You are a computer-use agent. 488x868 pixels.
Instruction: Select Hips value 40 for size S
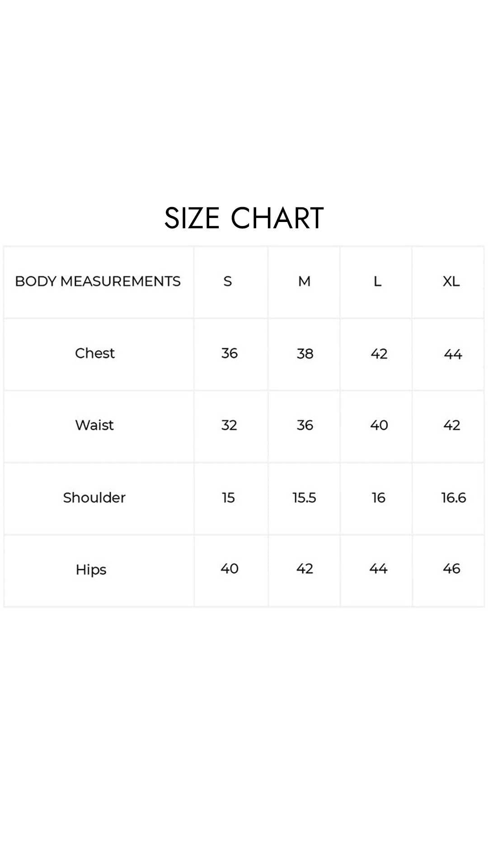(230, 569)
